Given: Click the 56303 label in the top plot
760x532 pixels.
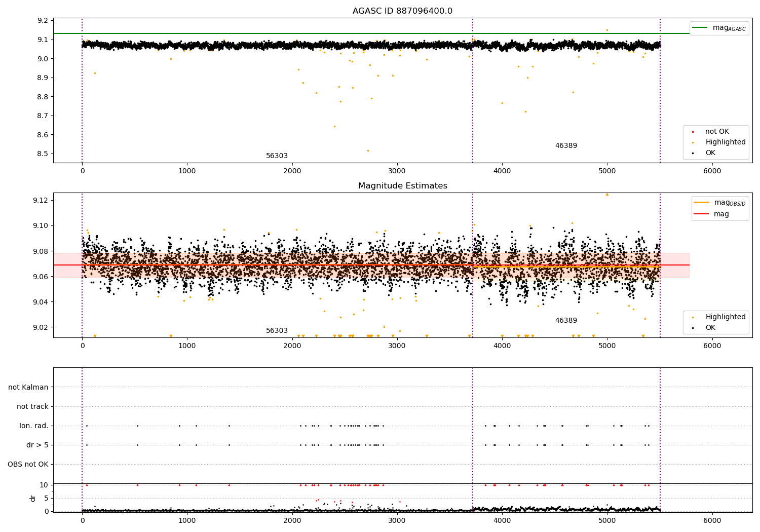Looking at the screenshot, I should click(x=277, y=156).
